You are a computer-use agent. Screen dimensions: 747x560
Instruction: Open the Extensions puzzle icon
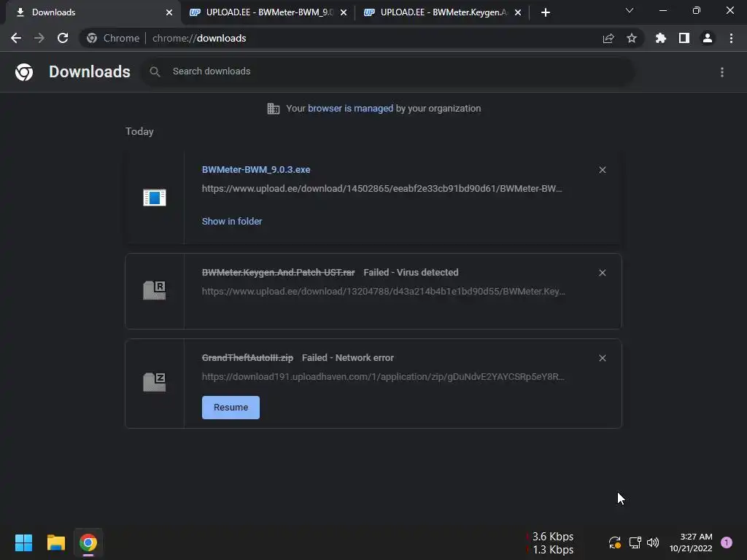tap(661, 38)
